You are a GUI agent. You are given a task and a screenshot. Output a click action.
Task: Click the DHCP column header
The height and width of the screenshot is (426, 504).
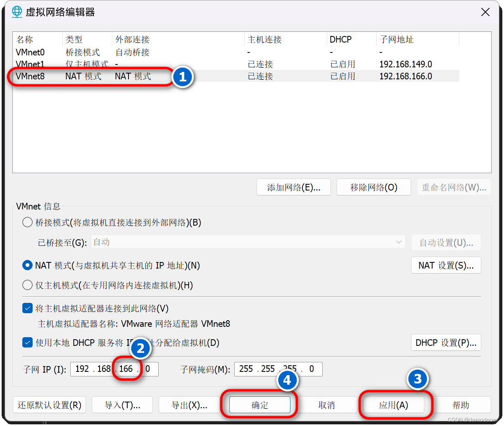tap(352, 40)
